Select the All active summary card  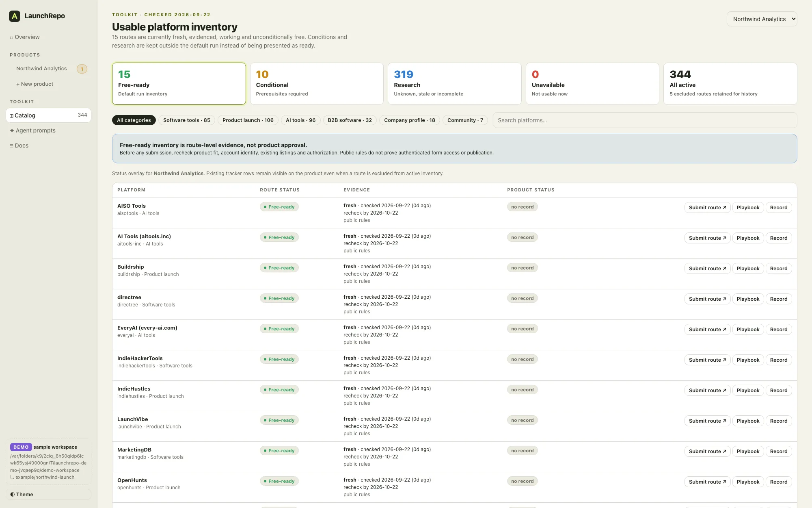point(730,84)
